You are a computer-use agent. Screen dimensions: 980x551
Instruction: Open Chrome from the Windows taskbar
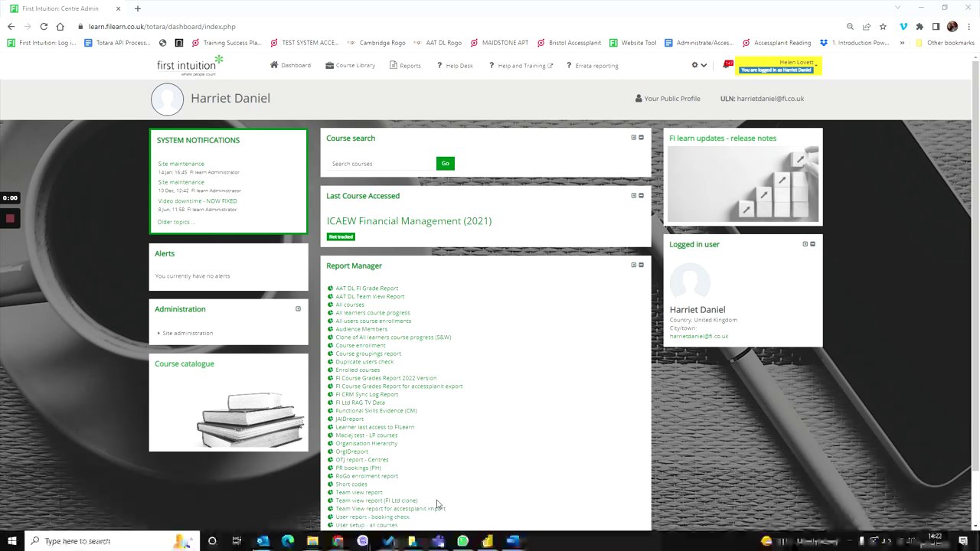point(338,541)
